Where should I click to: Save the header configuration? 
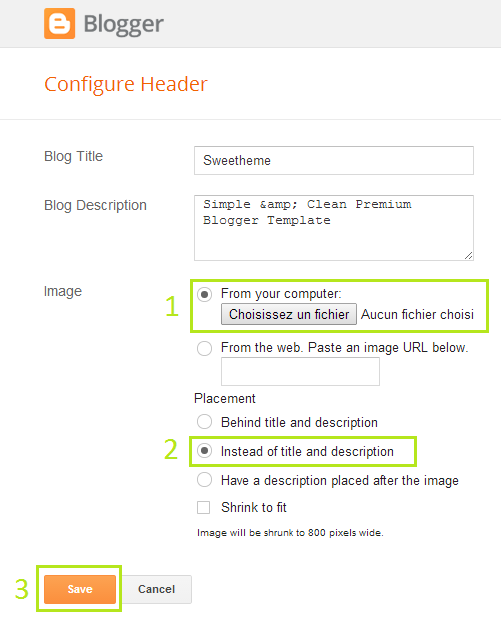[x=80, y=589]
